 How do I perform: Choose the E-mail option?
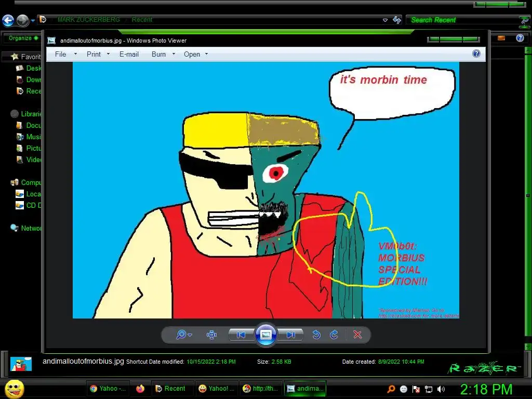click(x=129, y=54)
